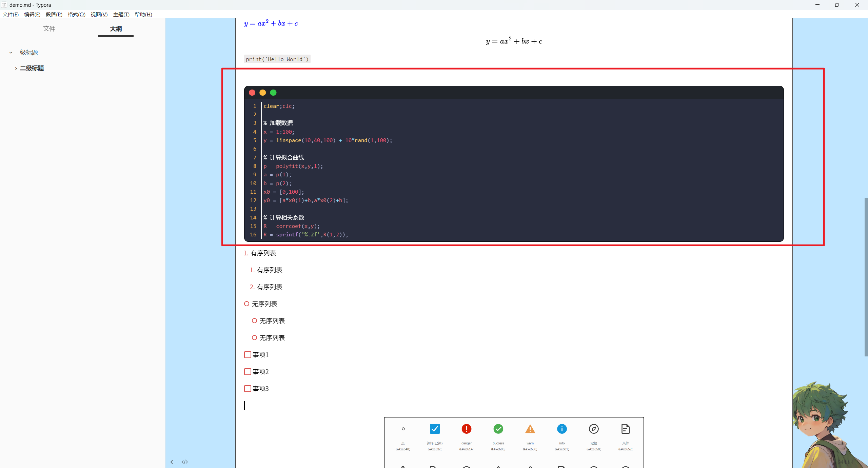
Task: Click the nested 有序列表 item numbered 2
Action: point(270,287)
